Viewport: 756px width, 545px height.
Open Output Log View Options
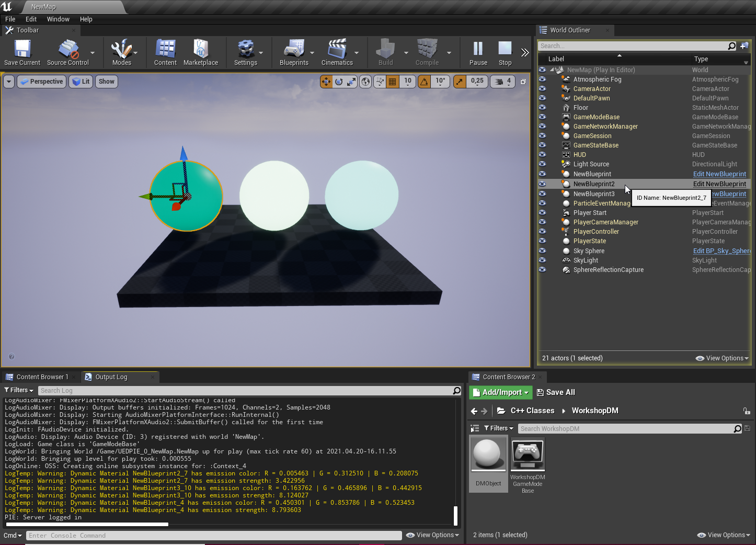[433, 535]
